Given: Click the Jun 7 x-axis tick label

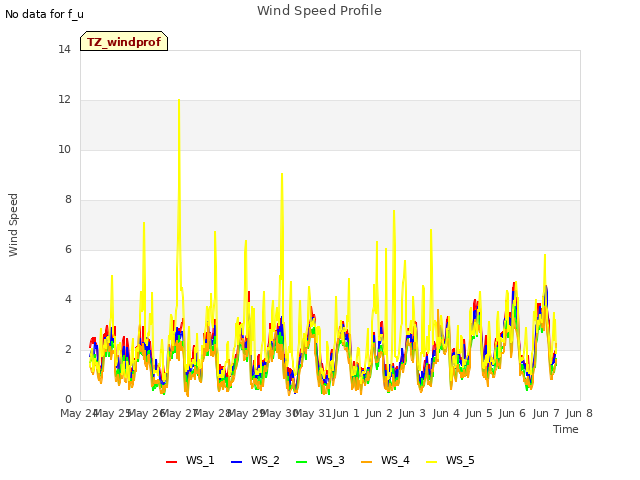Looking at the screenshot, I should pos(546,413).
